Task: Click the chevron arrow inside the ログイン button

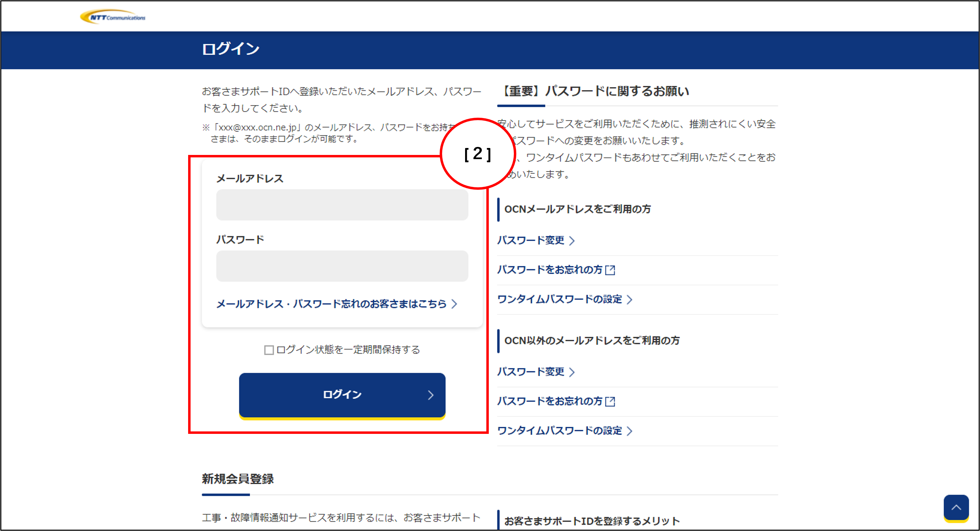Action: pyautogui.click(x=430, y=395)
